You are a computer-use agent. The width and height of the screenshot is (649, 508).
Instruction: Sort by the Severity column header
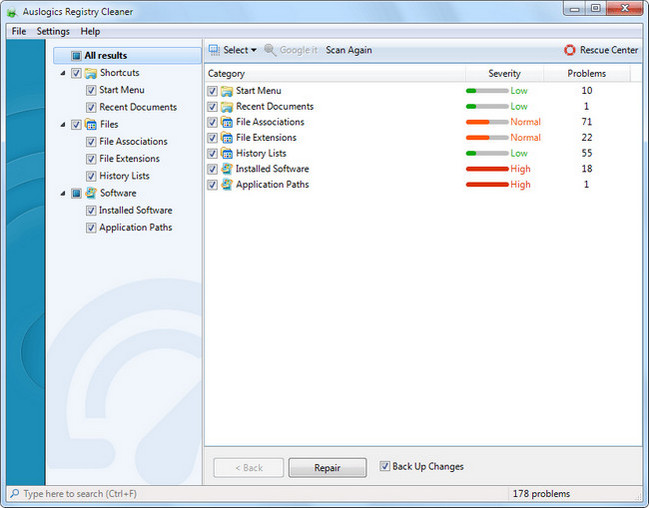(504, 74)
